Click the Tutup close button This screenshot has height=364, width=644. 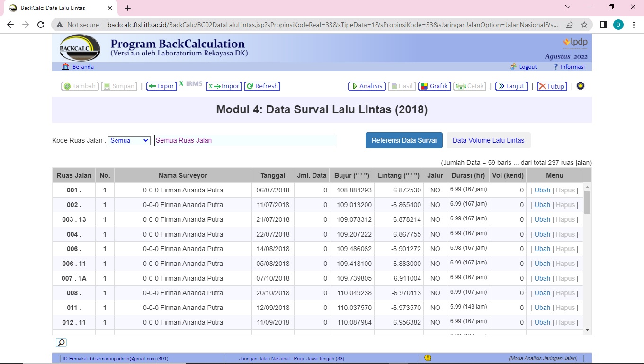[x=552, y=86]
